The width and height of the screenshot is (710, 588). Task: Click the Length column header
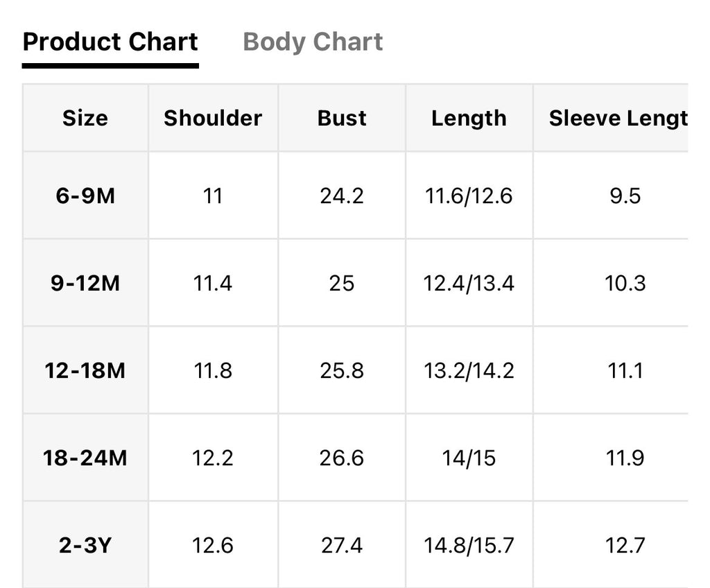tap(469, 118)
